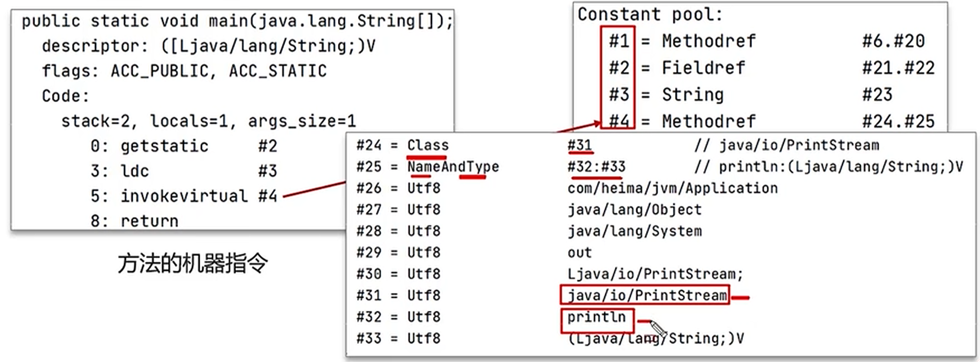Click the invokevirtual #4 instruction
Viewport: 980px width, 362px height.
coord(184,196)
